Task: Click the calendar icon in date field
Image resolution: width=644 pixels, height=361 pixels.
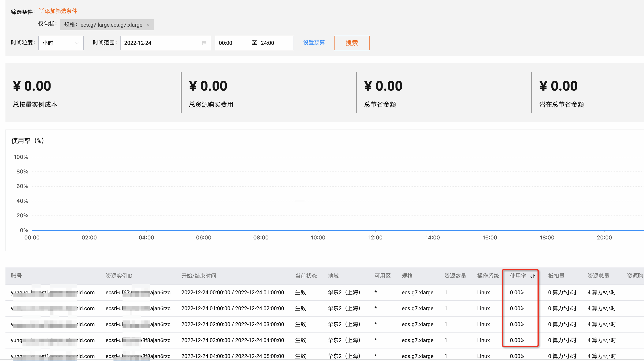Action: (x=204, y=43)
